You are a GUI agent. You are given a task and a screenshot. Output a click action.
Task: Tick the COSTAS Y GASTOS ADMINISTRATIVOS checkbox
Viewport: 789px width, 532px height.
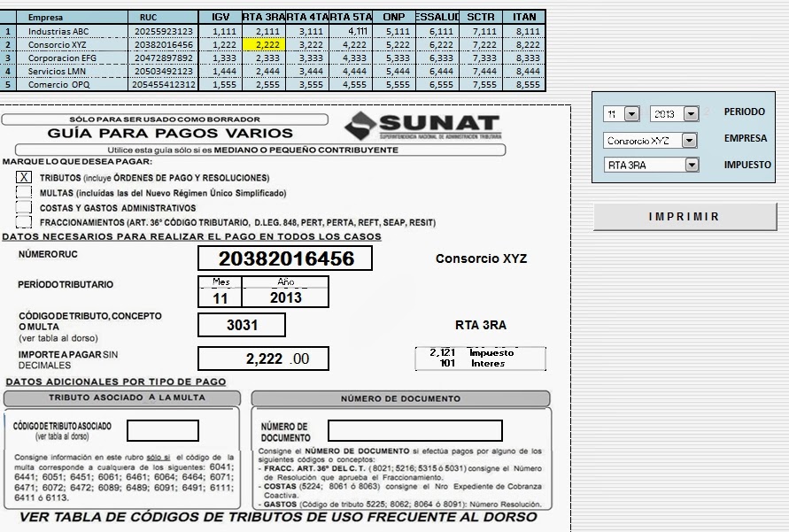coord(24,207)
